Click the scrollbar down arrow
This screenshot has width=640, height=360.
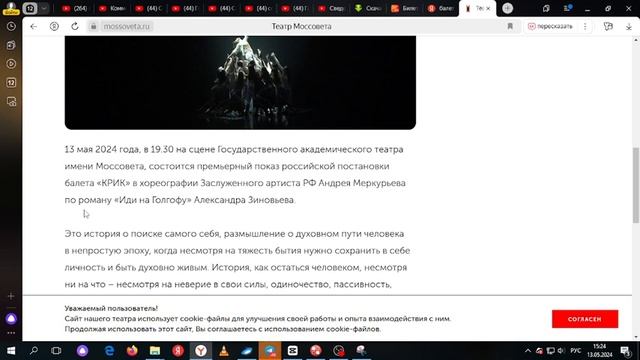click(x=636, y=337)
